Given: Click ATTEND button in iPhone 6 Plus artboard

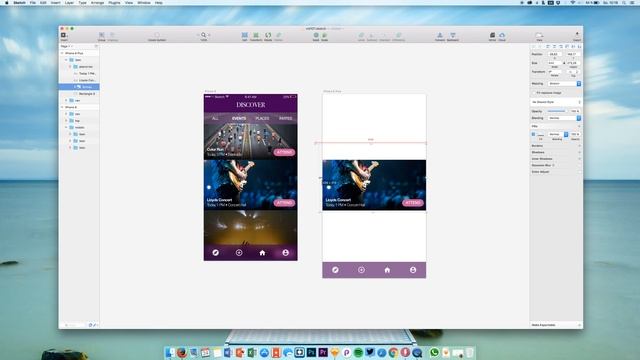Looking at the screenshot, I should tap(413, 202).
